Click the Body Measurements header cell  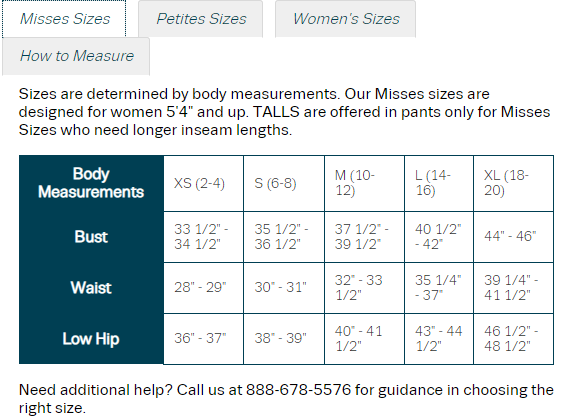tap(91, 183)
